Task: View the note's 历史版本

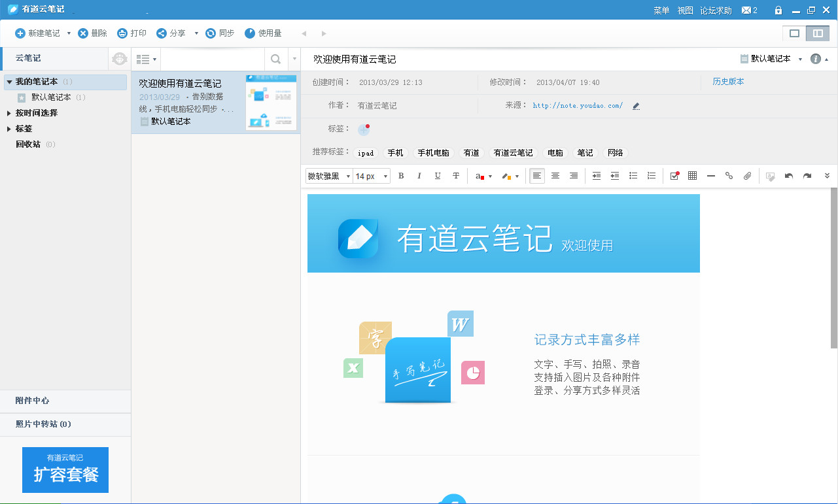Action: tap(729, 82)
